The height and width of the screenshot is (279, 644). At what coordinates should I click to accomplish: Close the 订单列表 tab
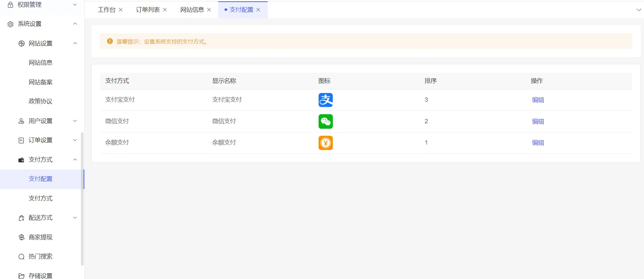[x=165, y=10]
